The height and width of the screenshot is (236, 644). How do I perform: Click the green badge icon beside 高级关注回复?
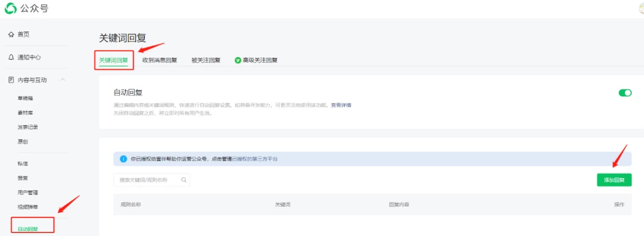[238, 60]
